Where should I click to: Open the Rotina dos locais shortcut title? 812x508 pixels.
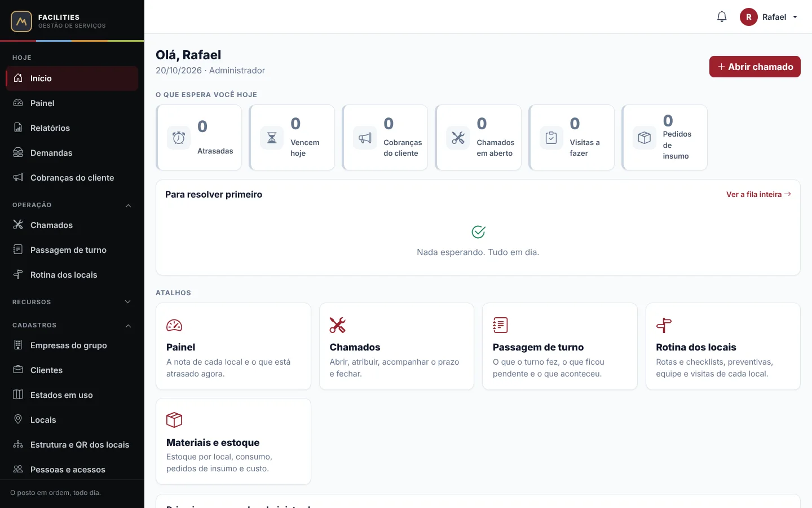tap(696, 347)
